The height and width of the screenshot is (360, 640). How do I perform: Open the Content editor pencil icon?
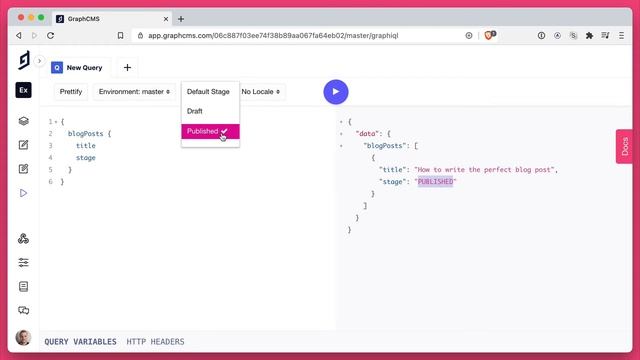coord(24,145)
